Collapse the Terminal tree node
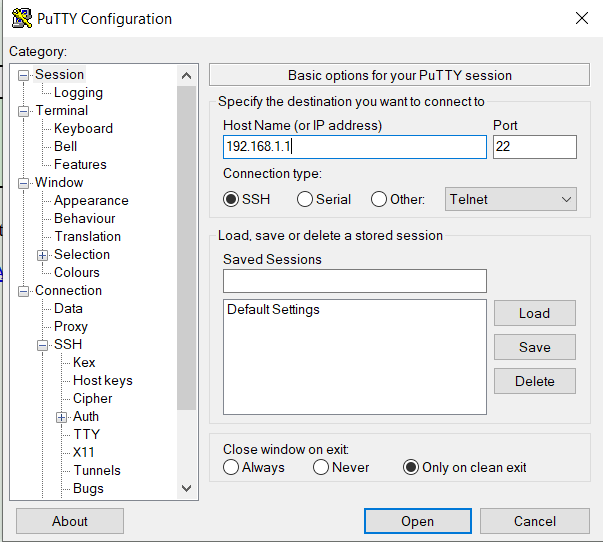 [x=23, y=112]
